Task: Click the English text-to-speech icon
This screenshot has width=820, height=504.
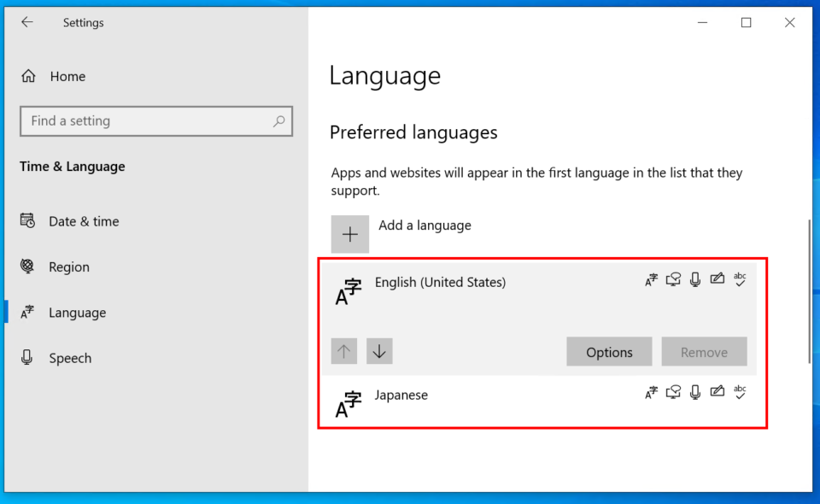Action: tap(673, 278)
